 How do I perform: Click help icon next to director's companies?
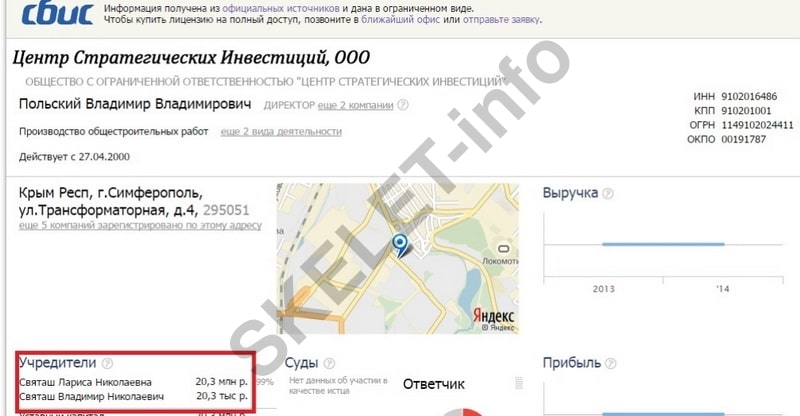pyautogui.click(x=403, y=105)
